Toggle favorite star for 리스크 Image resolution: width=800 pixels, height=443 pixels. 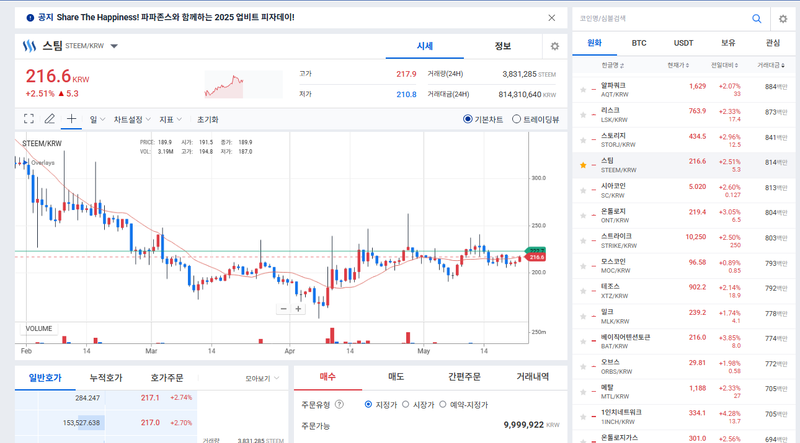point(583,115)
